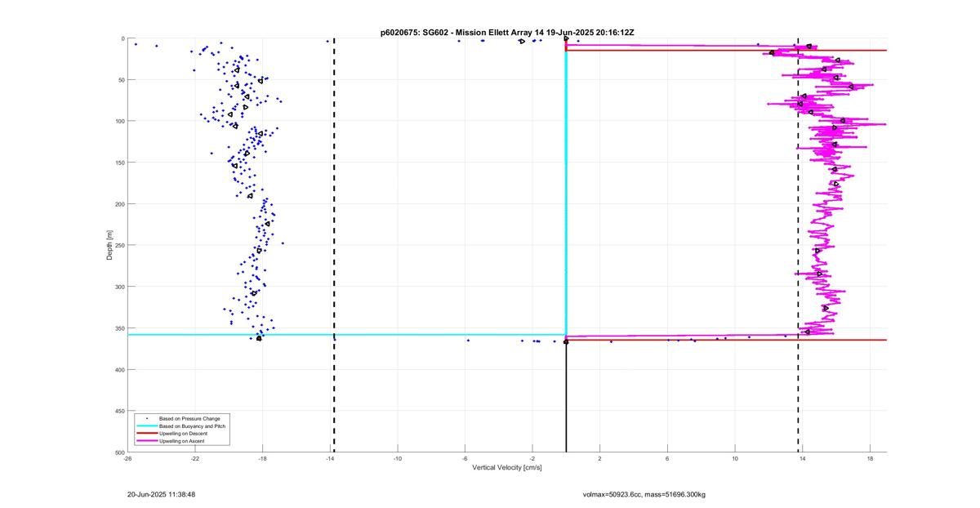Click the negative '-2' velocity tick label
The image size is (980, 508).
[532, 458]
